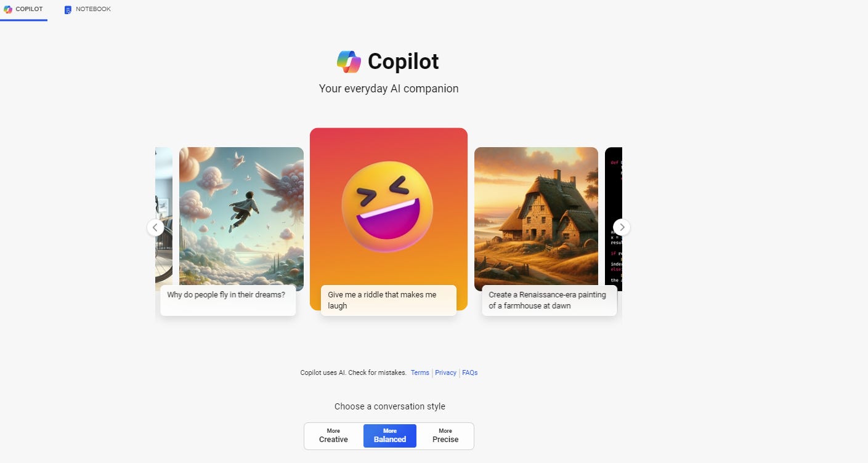The height and width of the screenshot is (463, 868).
Task: Choose "Give me a riddle that makes me laugh"
Action: pos(389,300)
